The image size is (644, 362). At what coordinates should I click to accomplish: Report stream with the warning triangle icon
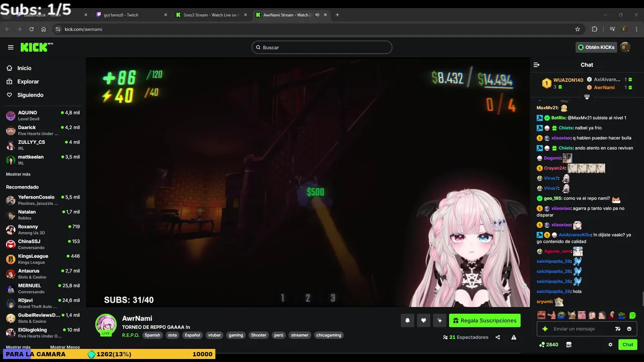click(x=514, y=337)
